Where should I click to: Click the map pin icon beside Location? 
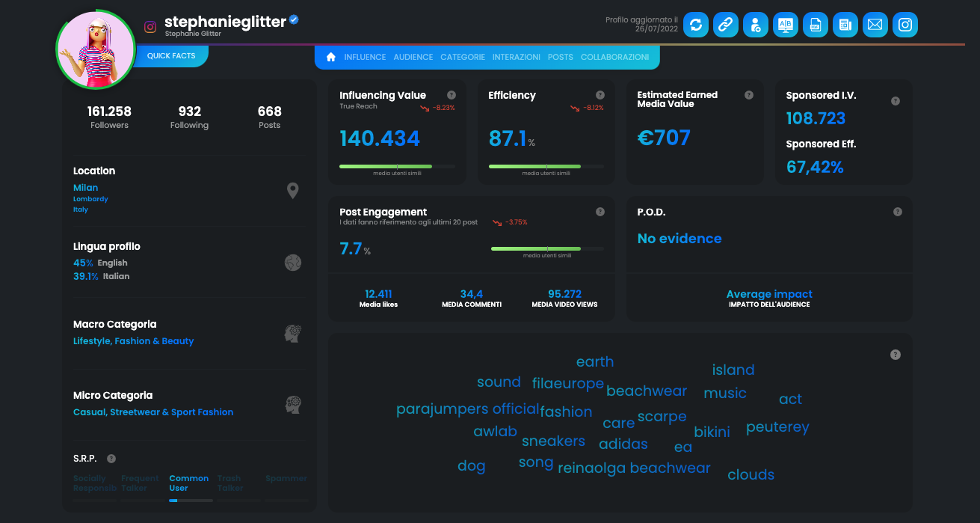[x=293, y=191]
